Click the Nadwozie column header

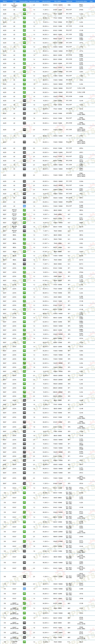click(69, 1)
